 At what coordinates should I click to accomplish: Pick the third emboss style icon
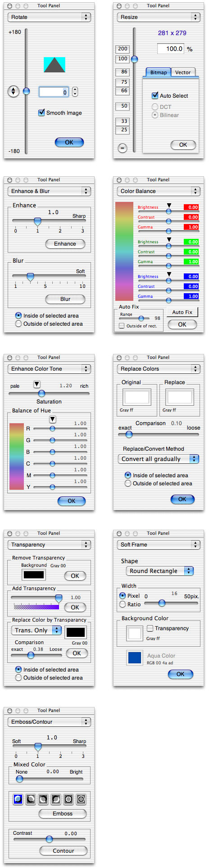point(43,799)
